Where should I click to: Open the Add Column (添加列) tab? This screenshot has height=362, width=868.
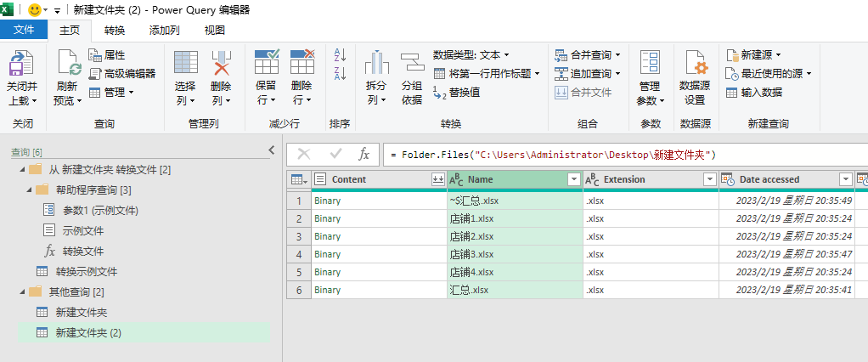(x=164, y=31)
